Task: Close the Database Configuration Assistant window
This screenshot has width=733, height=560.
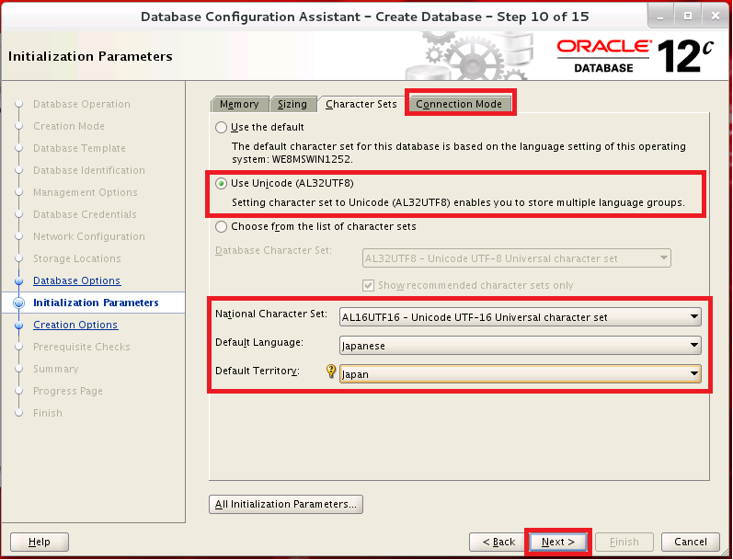Action: (x=713, y=16)
